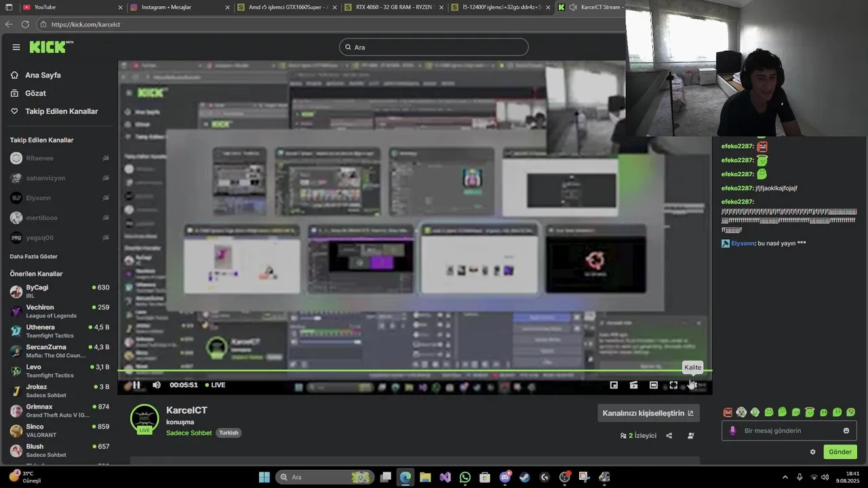This screenshot has height=488, width=868.
Task: Open WhatsApp from the taskbar
Action: point(465,477)
